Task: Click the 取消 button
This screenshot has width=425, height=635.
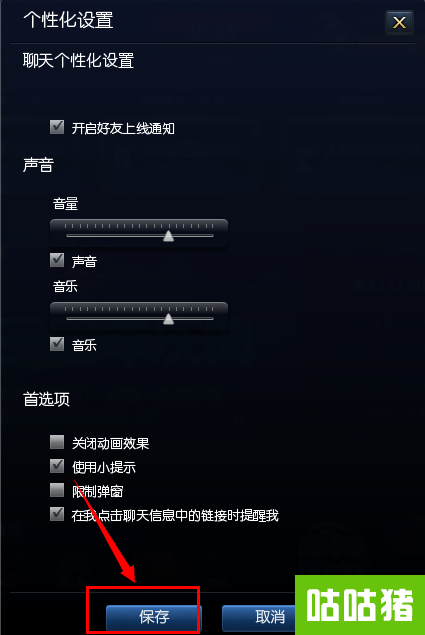Action: [260, 617]
